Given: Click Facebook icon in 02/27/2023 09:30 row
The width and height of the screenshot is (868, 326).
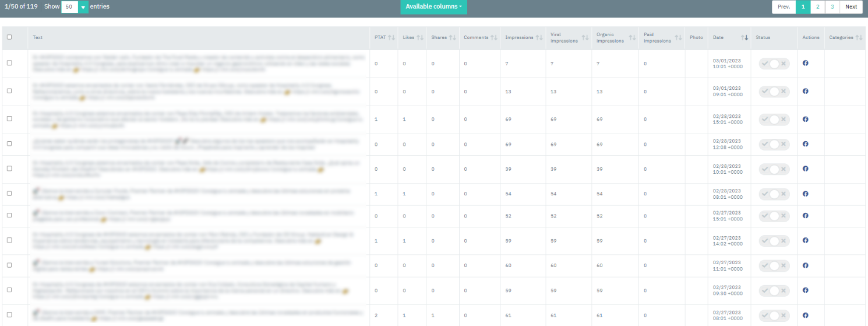Looking at the screenshot, I should coord(805,290).
